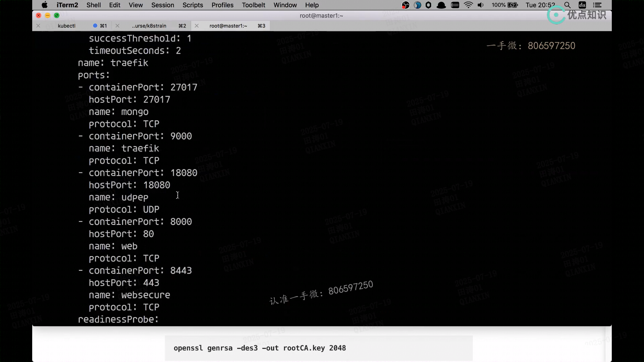Click the volume speaker icon
Viewport: 644px width, 362px height.
click(481, 5)
